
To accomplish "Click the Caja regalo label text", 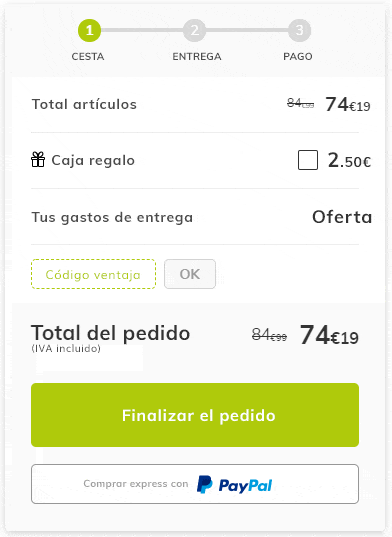I will tap(93, 160).
